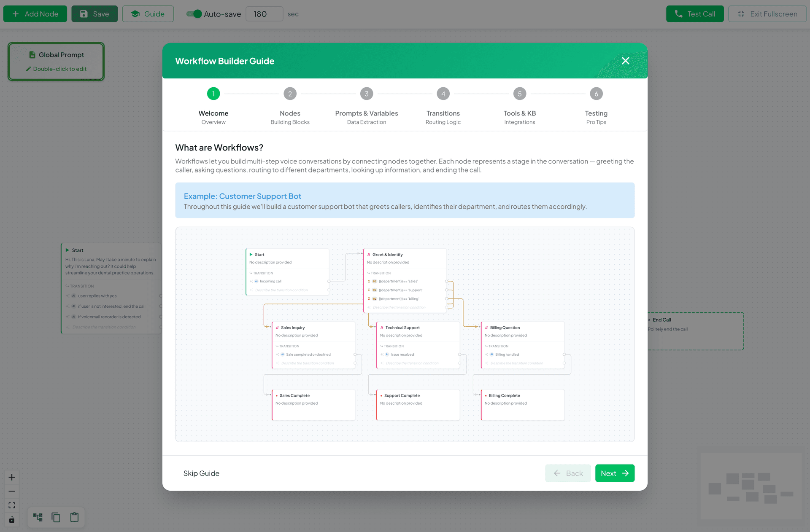
Task: Open step 4 Transitions tab
Action: pyautogui.click(x=443, y=94)
